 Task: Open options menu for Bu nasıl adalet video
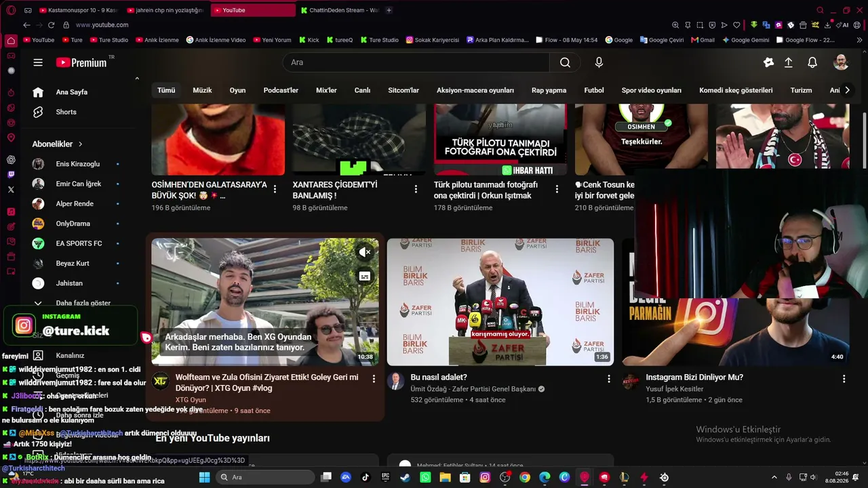[x=609, y=379]
